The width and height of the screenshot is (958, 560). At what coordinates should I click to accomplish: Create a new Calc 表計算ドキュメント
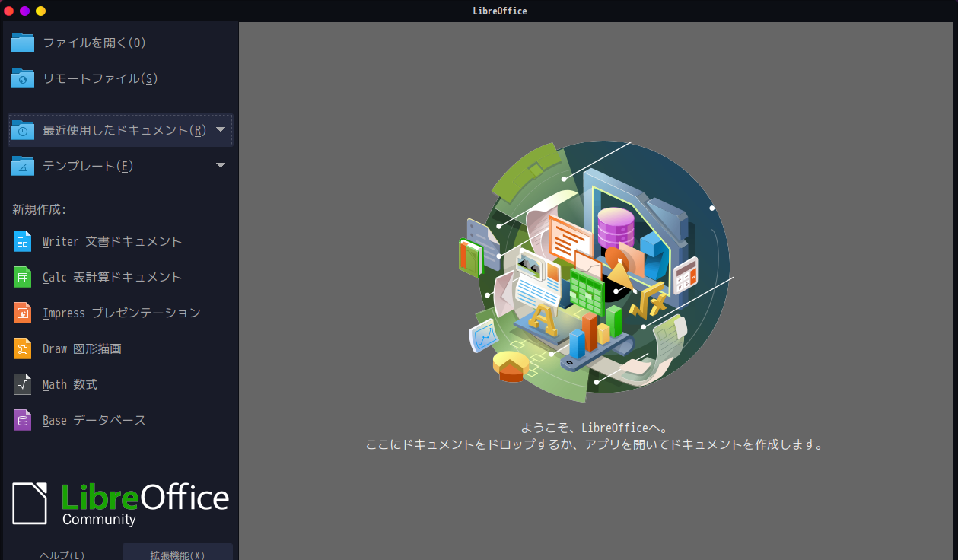point(120,277)
